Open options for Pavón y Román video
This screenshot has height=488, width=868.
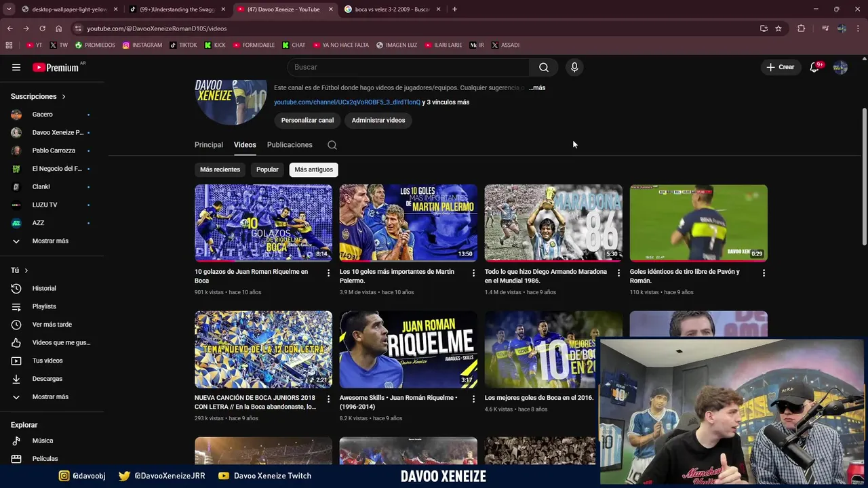(764, 272)
